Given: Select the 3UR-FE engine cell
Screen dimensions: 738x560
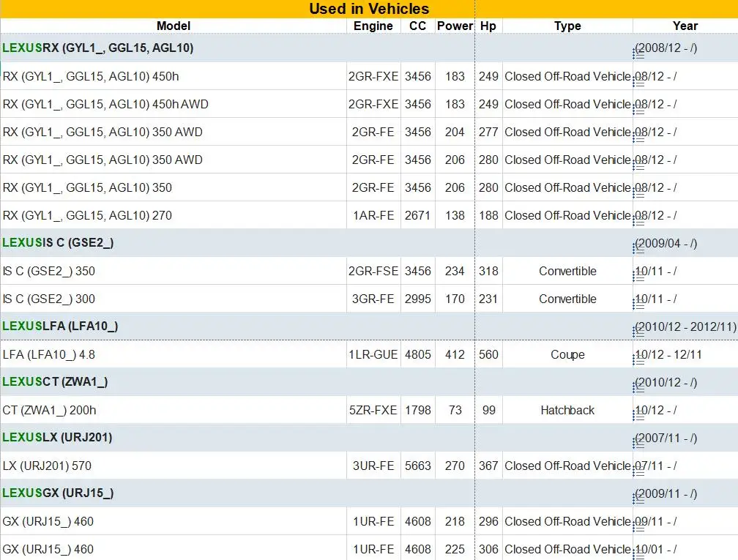Looking at the screenshot, I should (x=373, y=466).
